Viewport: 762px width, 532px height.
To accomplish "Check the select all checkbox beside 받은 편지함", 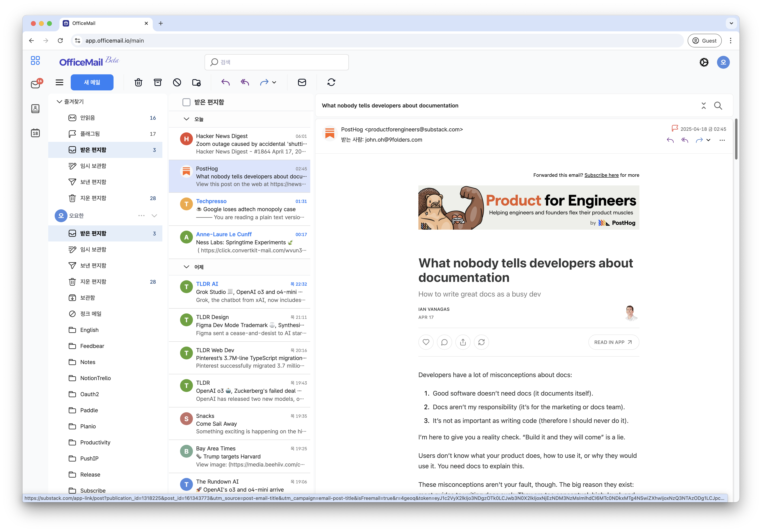I will (186, 102).
